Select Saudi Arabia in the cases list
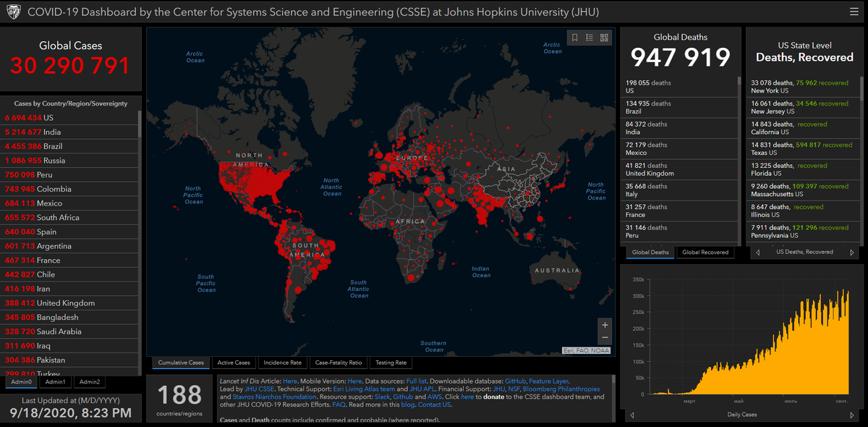 point(69,331)
